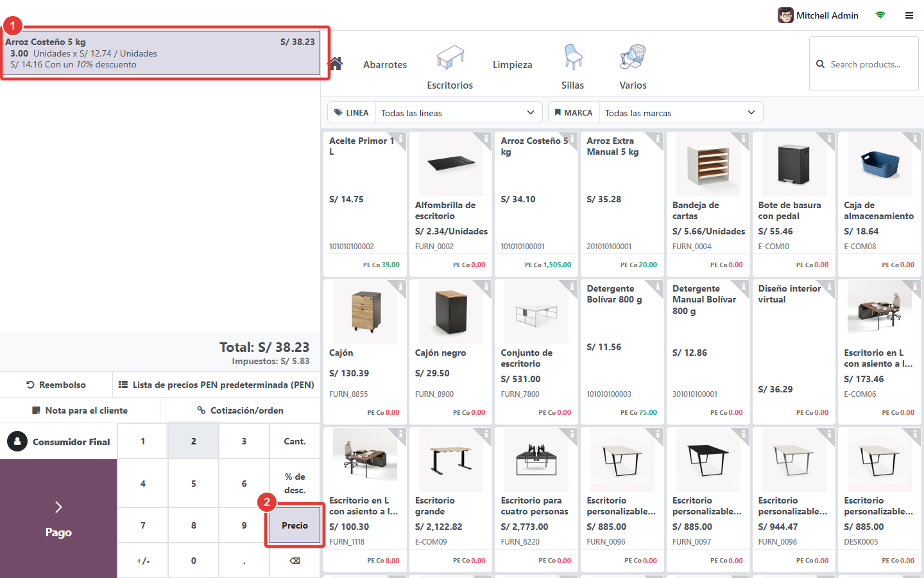Show info for Bote de basura con pedal
Screen dimensions: 924x578
pos(828,138)
